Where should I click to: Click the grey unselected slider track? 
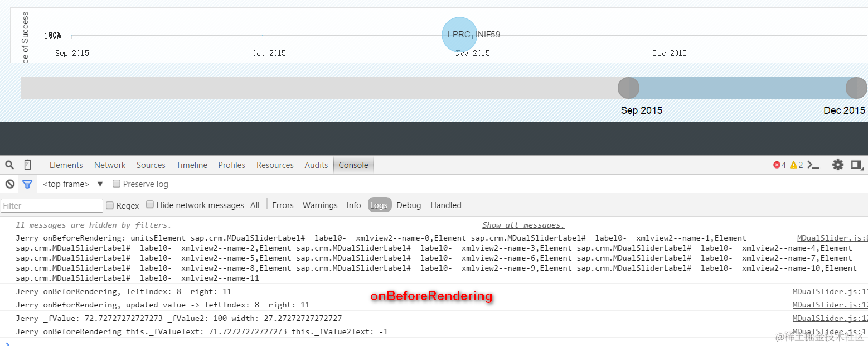click(x=319, y=88)
